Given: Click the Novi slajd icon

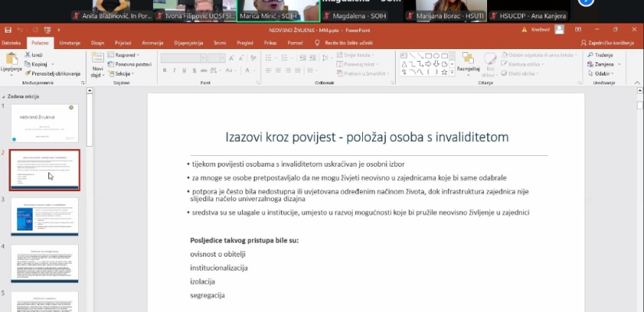Looking at the screenshot, I should (98, 58).
